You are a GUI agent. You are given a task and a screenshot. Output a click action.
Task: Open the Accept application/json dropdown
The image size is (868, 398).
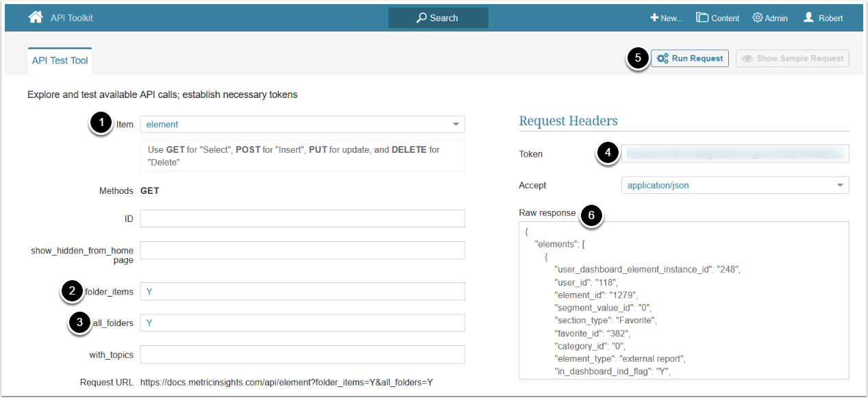tap(840, 186)
